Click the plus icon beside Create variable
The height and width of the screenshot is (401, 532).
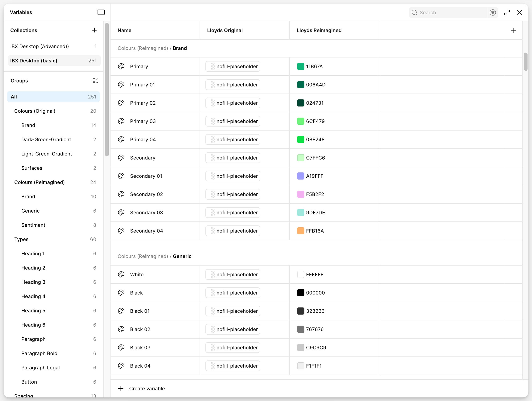point(121,389)
